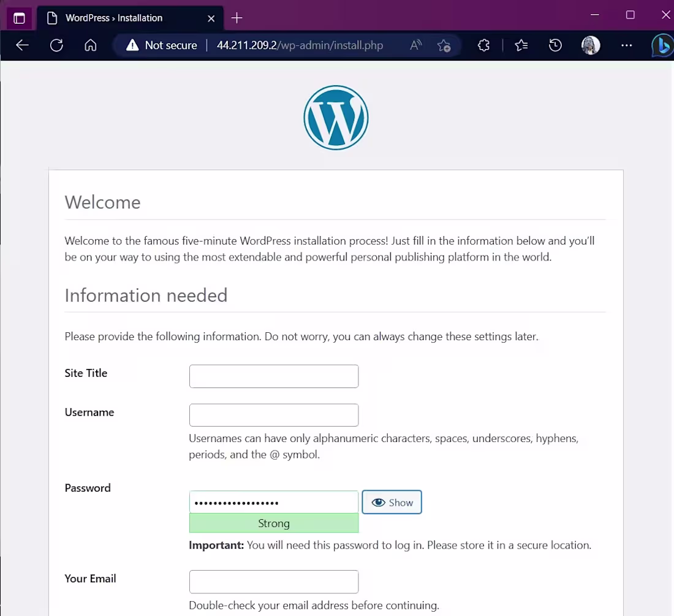Add this page to favorites star
The width and height of the screenshot is (674, 616).
coord(444,45)
